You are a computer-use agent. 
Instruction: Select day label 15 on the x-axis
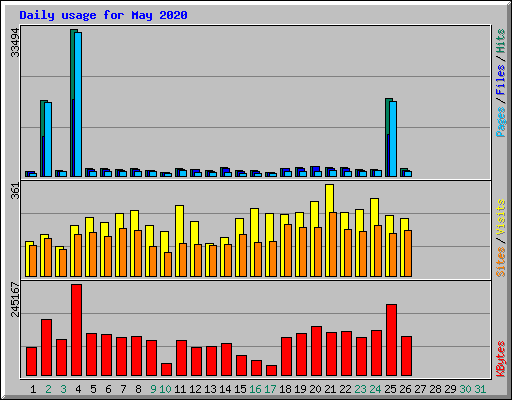click(x=240, y=389)
